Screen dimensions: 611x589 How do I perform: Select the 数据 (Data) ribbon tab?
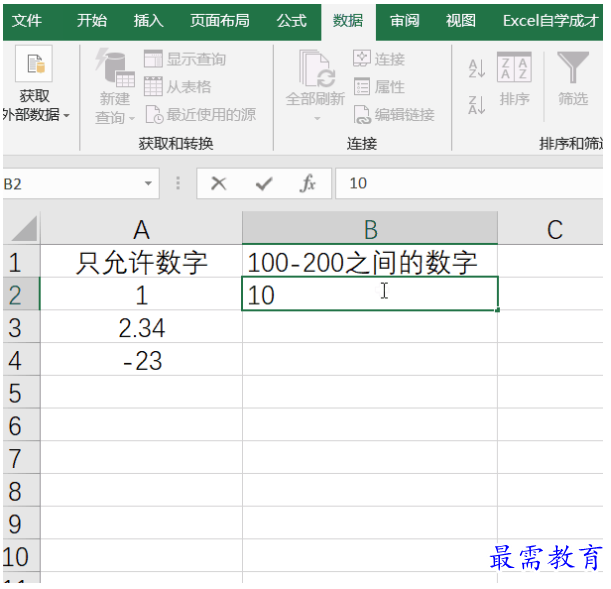[x=348, y=21]
